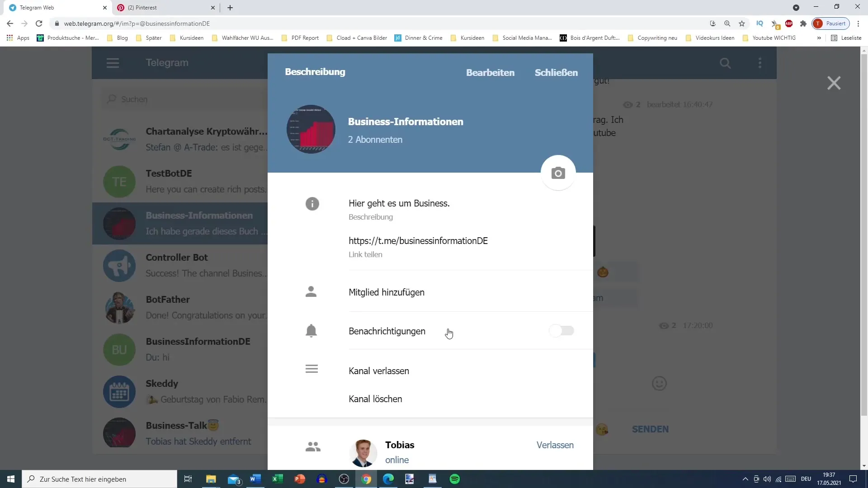Open the Apps bookmarks shortcut
The image size is (868, 488).
click(18, 38)
